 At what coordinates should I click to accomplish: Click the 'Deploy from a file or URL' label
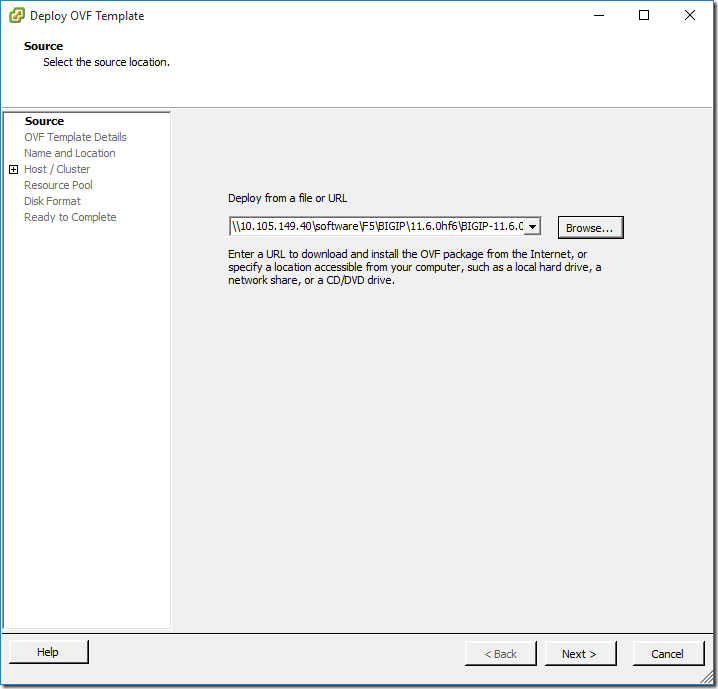288,198
